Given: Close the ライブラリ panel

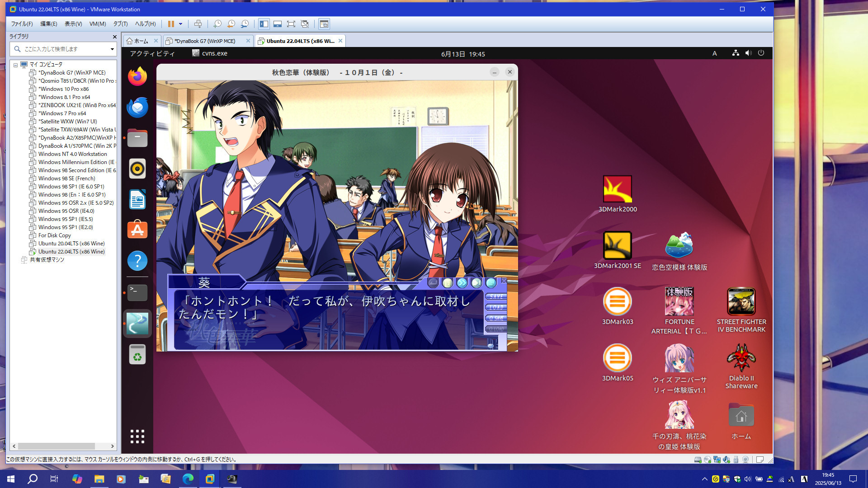Looking at the screenshot, I should pyautogui.click(x=114, y=37).
